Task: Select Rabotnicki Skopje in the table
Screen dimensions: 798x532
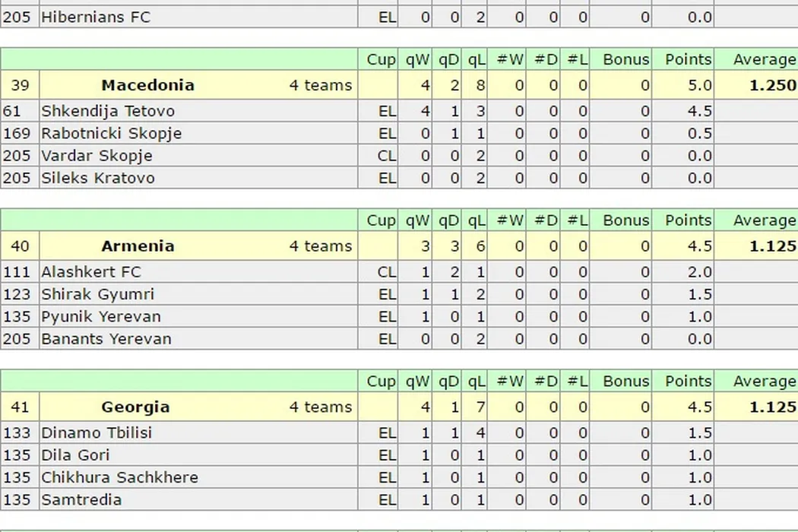Action: [111, 133]
